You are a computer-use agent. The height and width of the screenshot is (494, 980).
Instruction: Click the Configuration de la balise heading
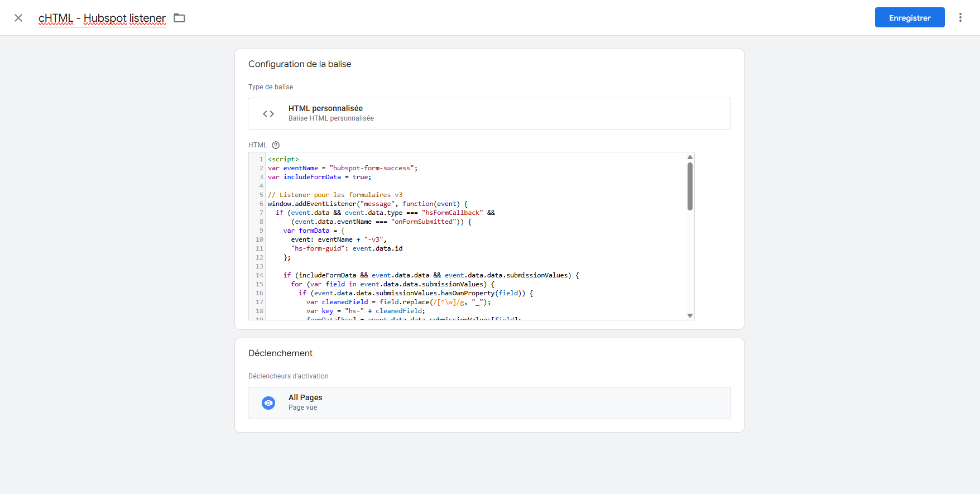point(300,64)
